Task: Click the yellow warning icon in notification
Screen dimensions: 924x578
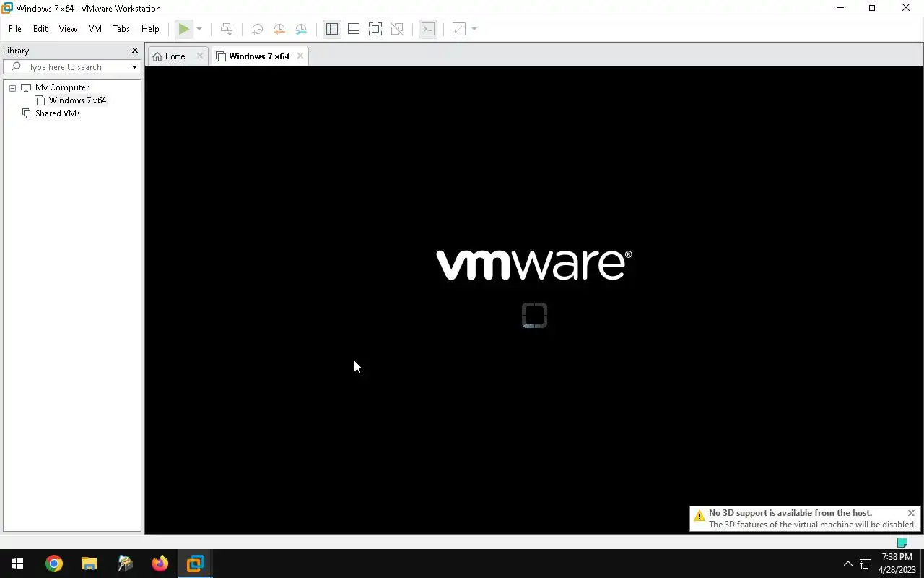Action: point(699,516)
